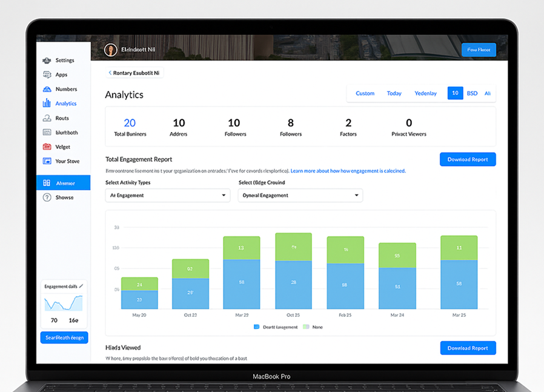Click the Apps icon in sidebar
Screen dimensions: 544x392
(47, 75)
